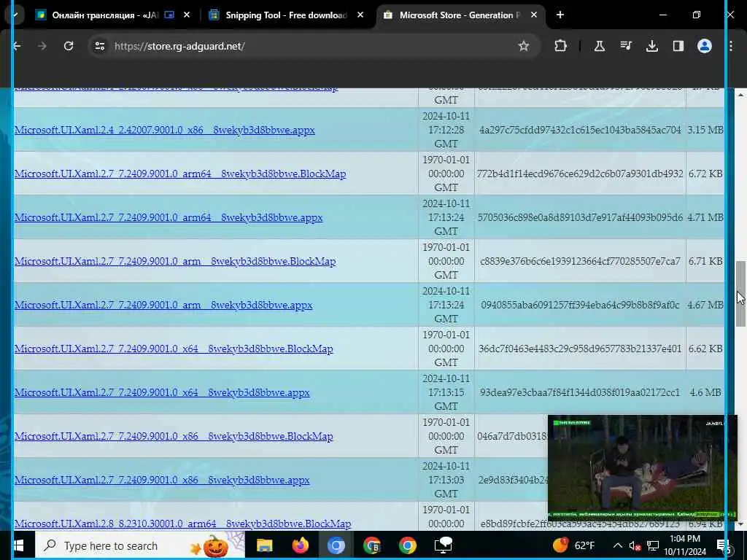Open Xaml.2.7 x64 BlockMap link
Viewport: 747px width, 560px height.
(x=174, y=349)
